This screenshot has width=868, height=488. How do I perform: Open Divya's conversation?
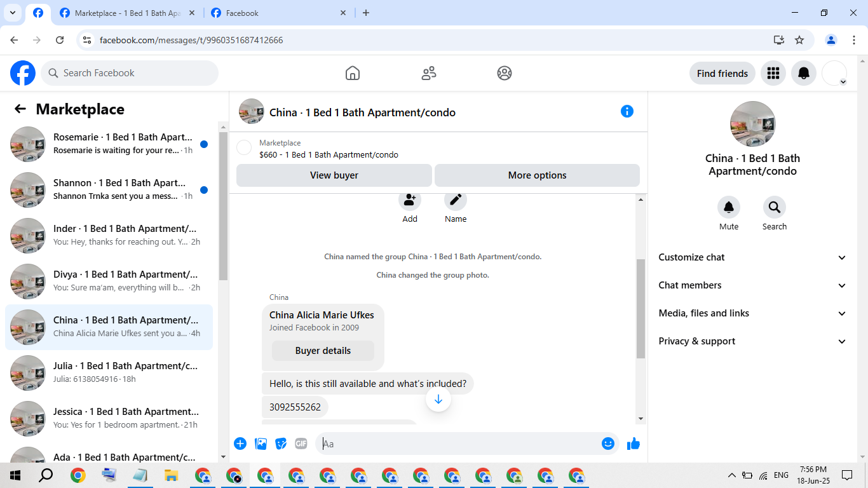(109, 281)
